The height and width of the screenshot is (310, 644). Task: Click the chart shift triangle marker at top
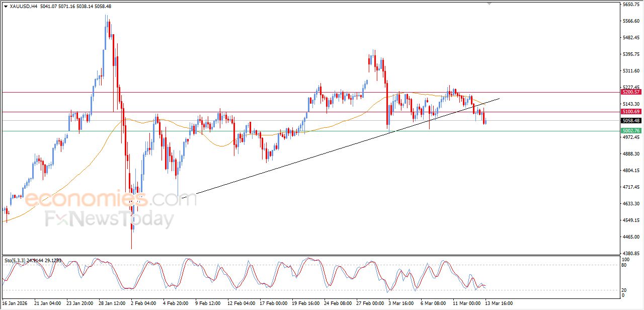tap(489, 4)
